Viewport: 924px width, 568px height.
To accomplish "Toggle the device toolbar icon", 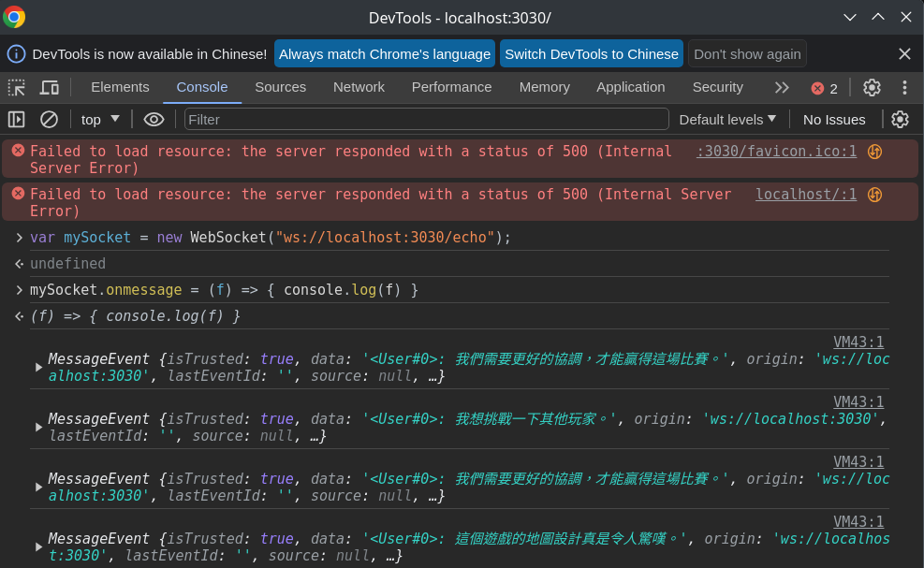I will click(x=50, y=88).
